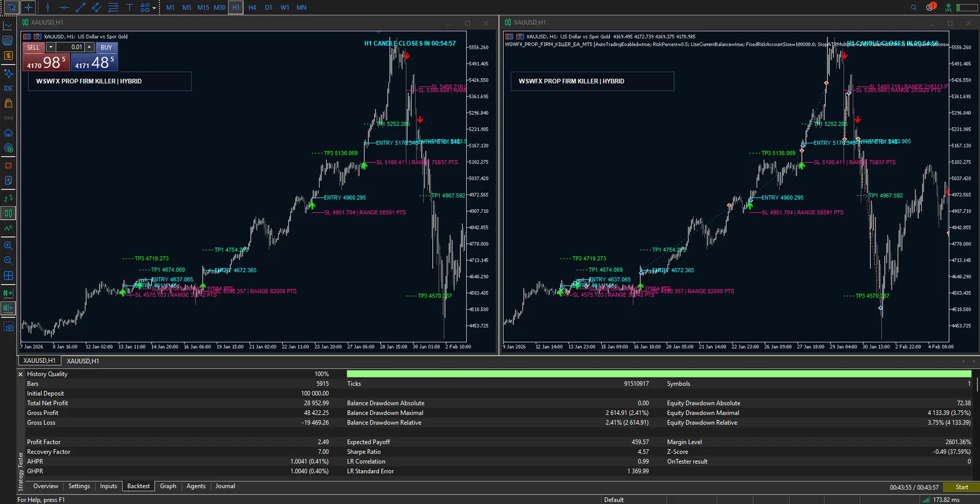Switch chart to line chart style
The width and height of the screenshot is (980, 504).
tap(8, 228)
